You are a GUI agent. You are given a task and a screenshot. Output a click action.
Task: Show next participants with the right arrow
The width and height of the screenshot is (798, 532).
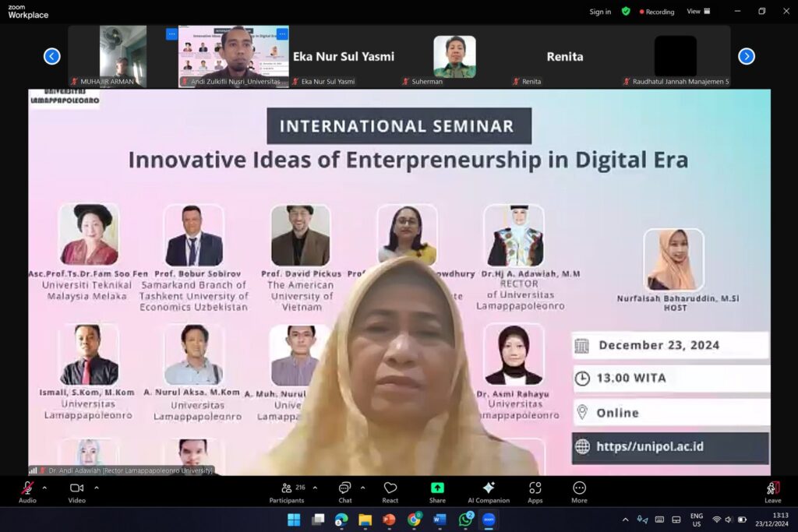click(746, 56)
